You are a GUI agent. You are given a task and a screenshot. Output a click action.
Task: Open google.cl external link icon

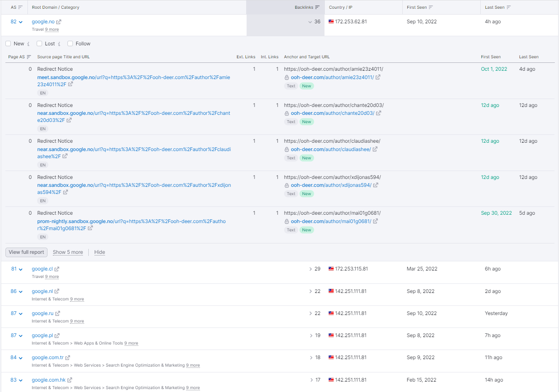tap(57, 269)
